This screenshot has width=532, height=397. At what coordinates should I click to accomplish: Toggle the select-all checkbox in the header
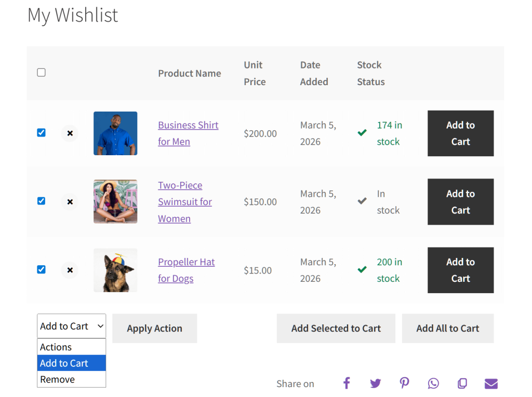(x=41, y=73)
